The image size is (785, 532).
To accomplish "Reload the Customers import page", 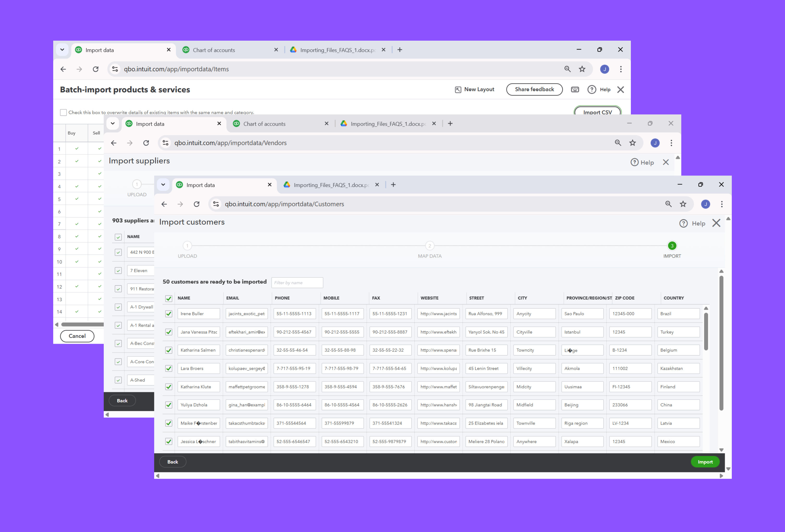I will (x=197, y=204).
